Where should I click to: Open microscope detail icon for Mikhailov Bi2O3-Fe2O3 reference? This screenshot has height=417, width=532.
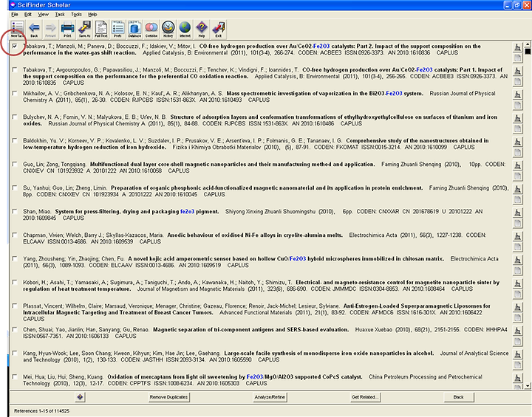(517, 94)
